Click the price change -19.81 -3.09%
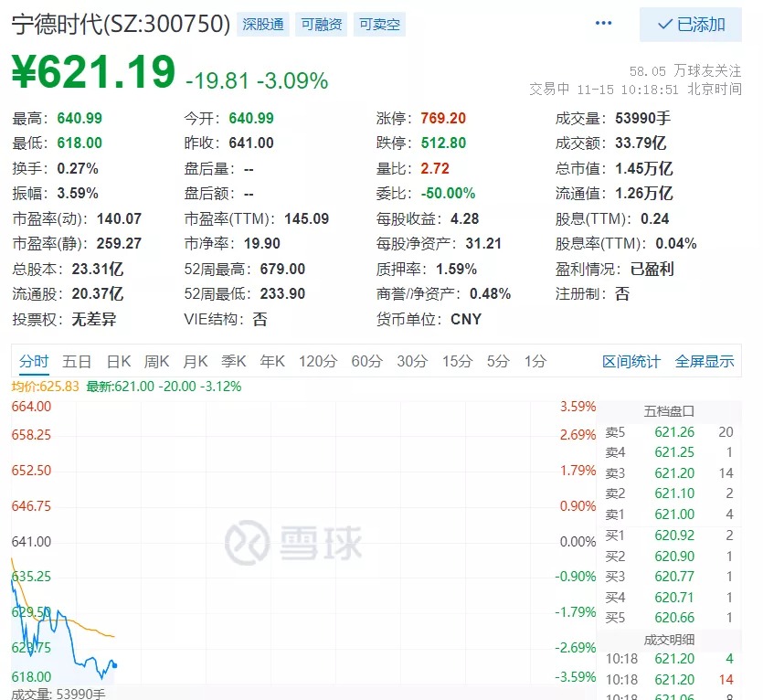763x700 pixels. pyautogui.click(x=257, y=80)
